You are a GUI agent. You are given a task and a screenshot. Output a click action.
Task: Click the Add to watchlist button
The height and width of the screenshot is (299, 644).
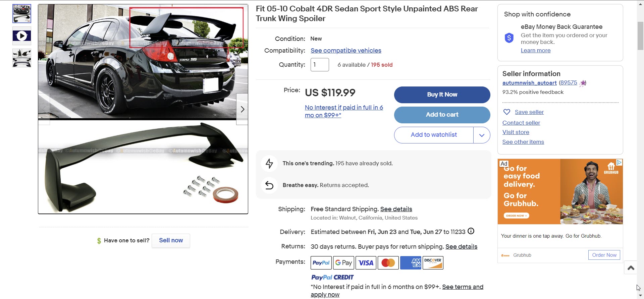click(434, 135)
